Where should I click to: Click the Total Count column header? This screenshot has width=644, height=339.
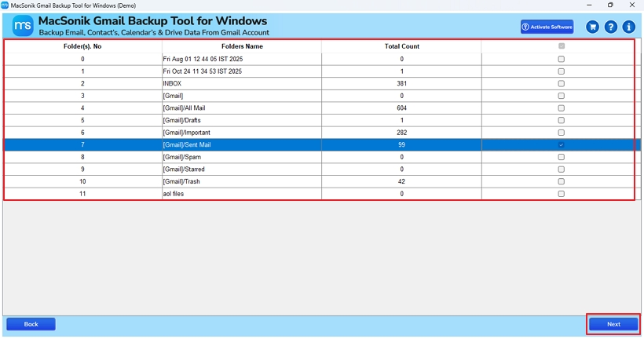[x=401, y=46]
